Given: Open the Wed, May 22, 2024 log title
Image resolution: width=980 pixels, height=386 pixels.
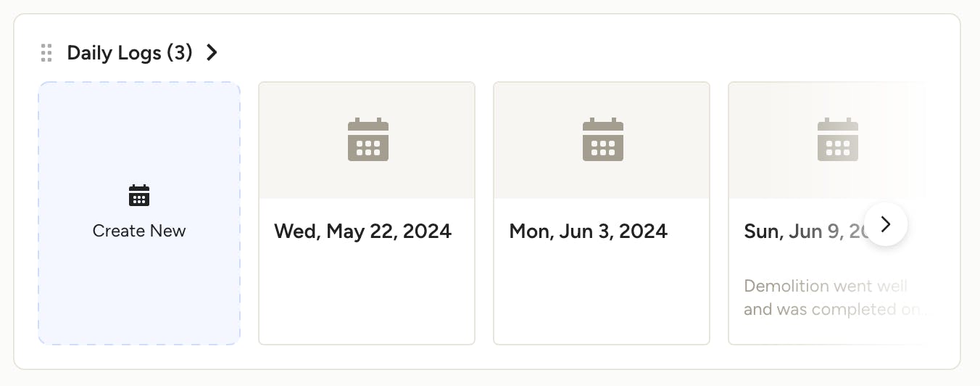Looking at the screenshot, I should point(362,231).
